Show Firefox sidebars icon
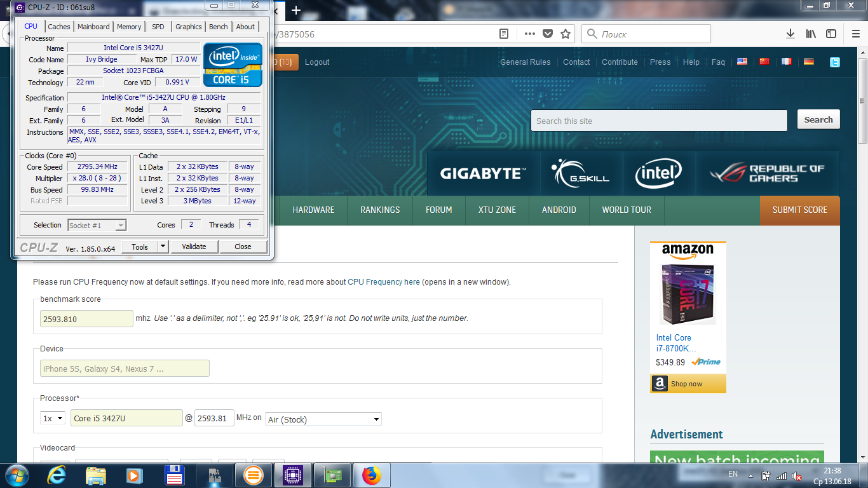868x488 pixels. (x=831, y=34)
